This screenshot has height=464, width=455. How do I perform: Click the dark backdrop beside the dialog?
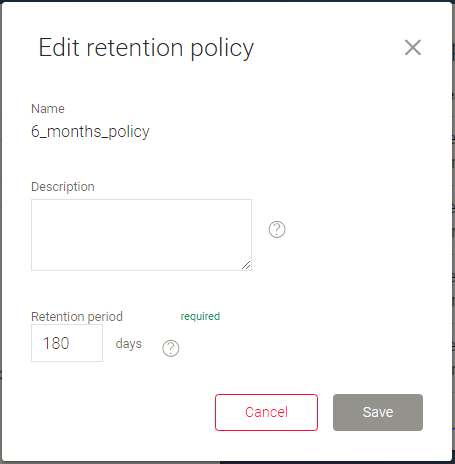[x=454, y=233]
